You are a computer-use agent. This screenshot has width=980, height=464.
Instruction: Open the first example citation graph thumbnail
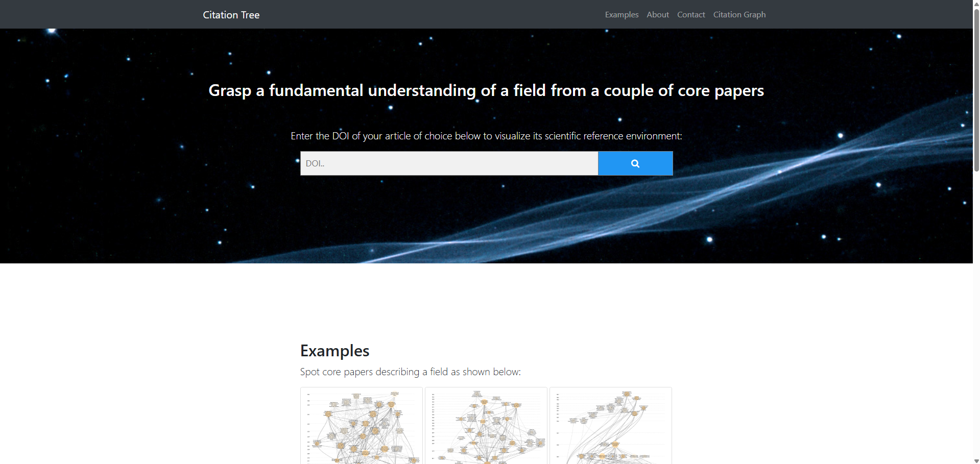[362, 426]
